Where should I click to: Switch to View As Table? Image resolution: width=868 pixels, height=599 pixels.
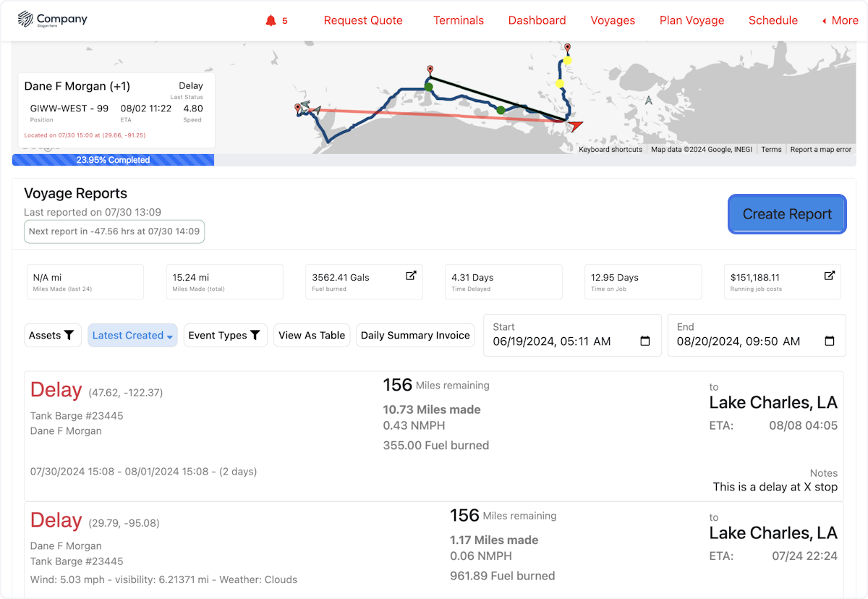(312, 335)
